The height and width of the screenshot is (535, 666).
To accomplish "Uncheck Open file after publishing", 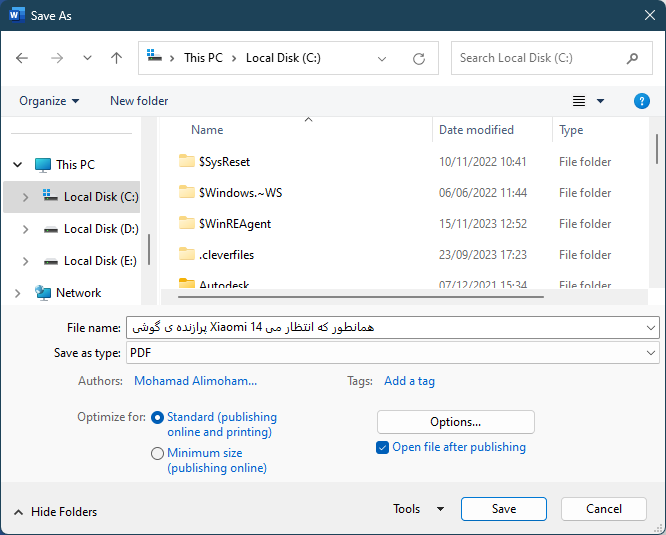I will [x=382, y=448].
